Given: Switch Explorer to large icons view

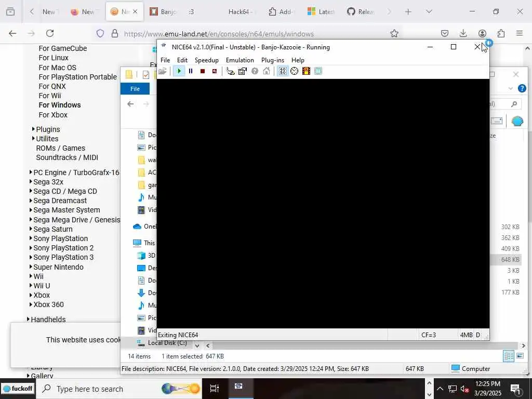Looking at the screenshot, I should tap(520, 356).
